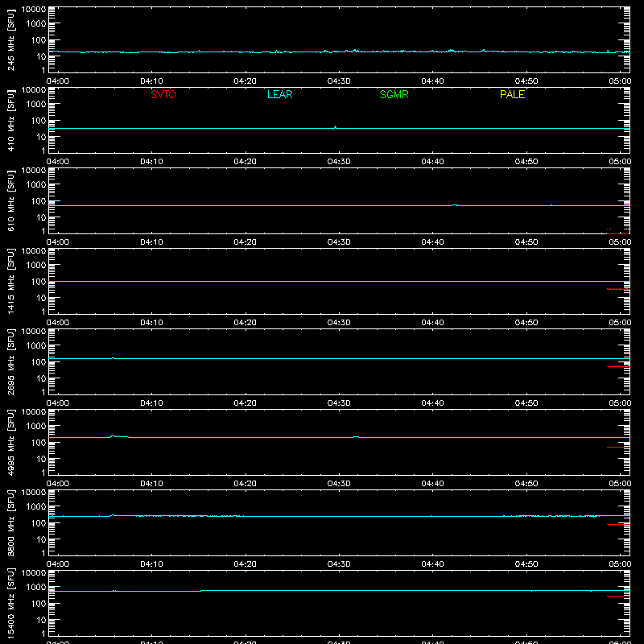This screenshot has width=644, height=644.
Task: Click the 10 y-axis value on the 1415 MHz panel
Action: pyautogui.click(x=41, y=298)
